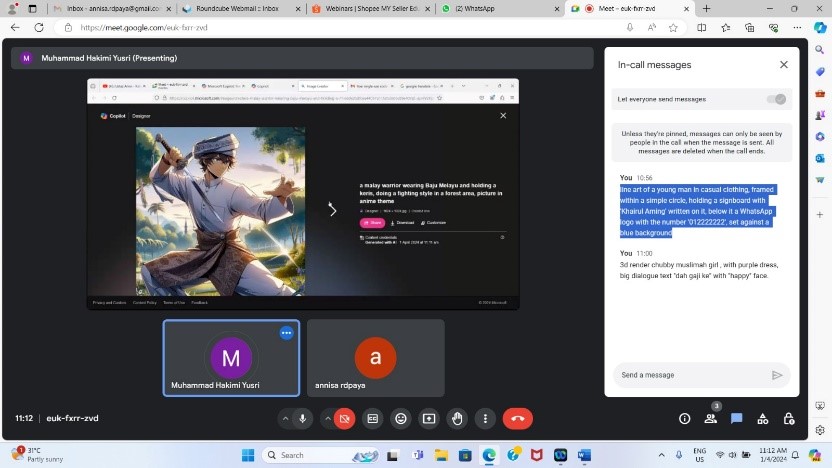Open browser profile icon
The image size is (832, 468).
12,8
